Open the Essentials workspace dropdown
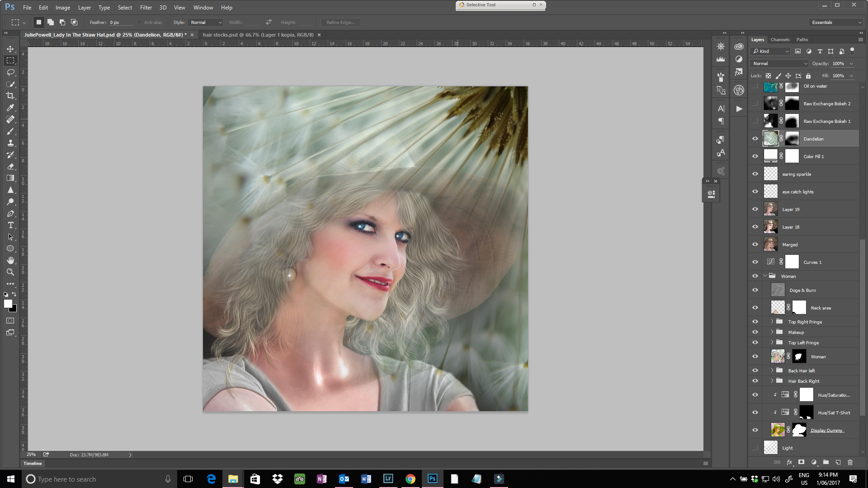This screenshot has width=868, height=488. click(836, 22)
